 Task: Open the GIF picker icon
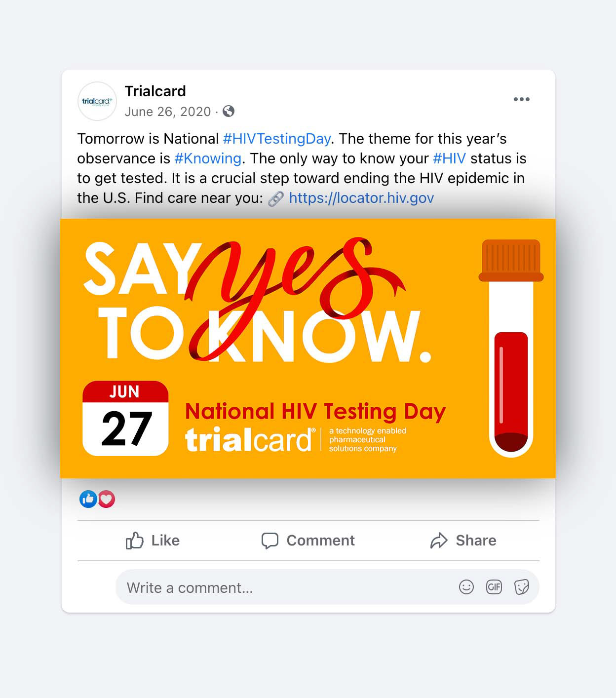[494, 587]
